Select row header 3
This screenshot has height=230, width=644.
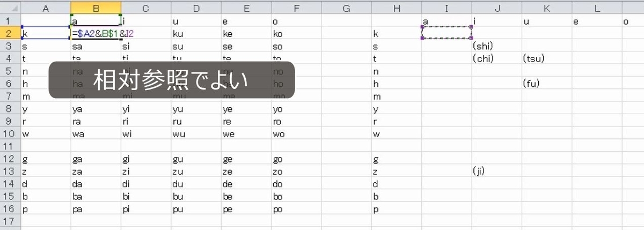click(11, 47)
